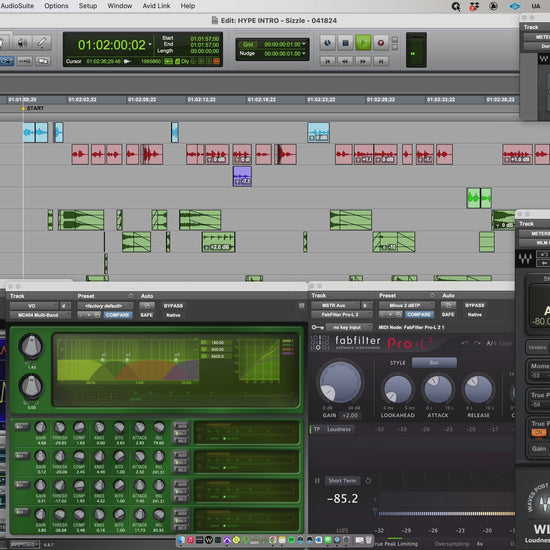The height and width of the screenshot is (550, 550).
Task: Toggle SAFE in the MC404 plugin window
Action: click(147, 315)
